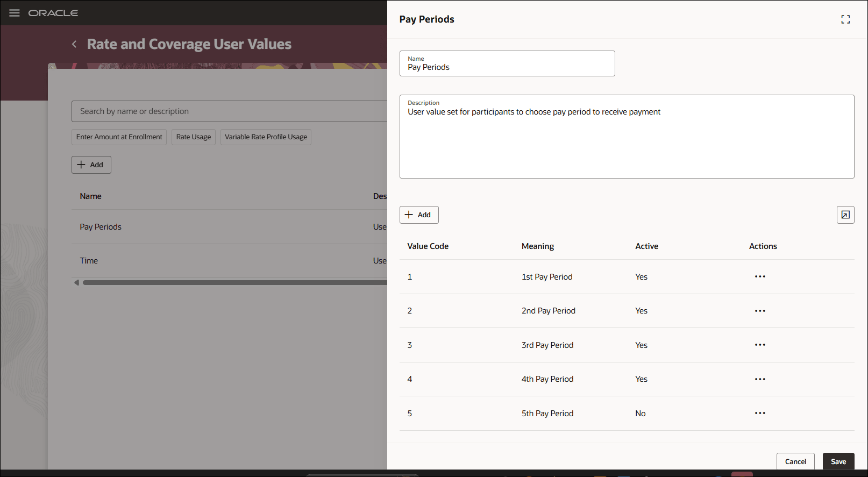The image size is (868, 477).
Task: Open actions menu for 2nd Pay Period
Action: 760,311
